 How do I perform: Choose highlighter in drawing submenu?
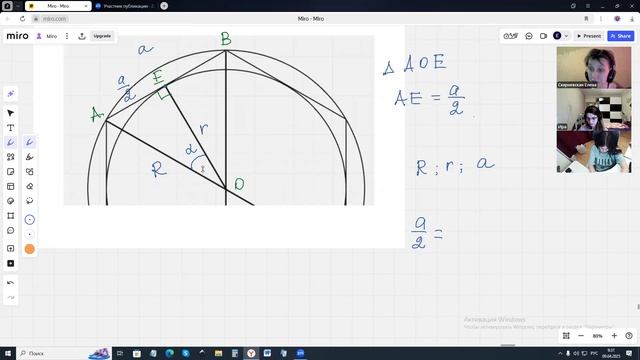tap(29, 157)
